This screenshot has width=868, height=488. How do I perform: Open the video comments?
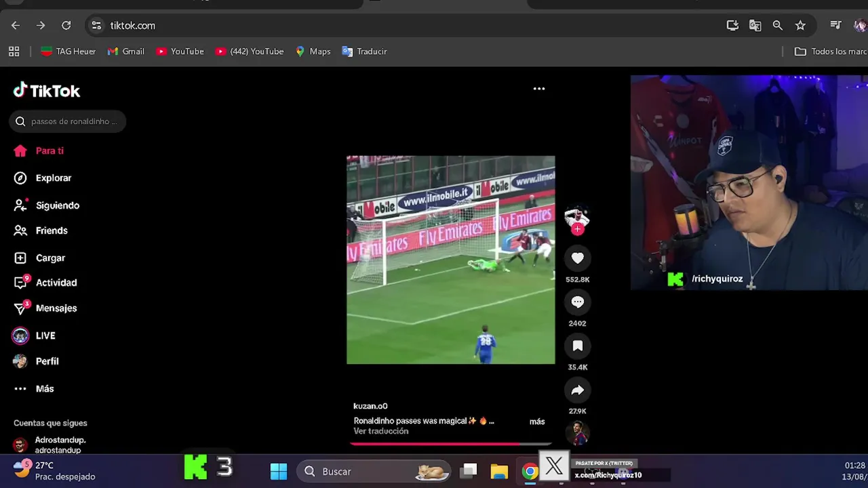(x=577, y=302)
